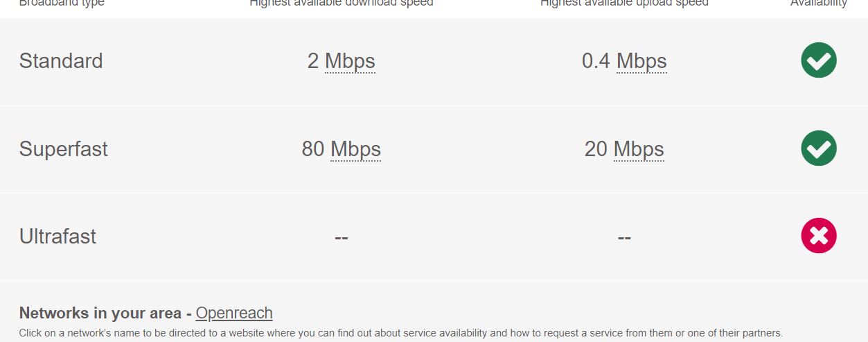The width and height of the screenshot is (868, 342).
Task: Click the Mbps abbreviation beside 80 download
Action: (355, 149)
